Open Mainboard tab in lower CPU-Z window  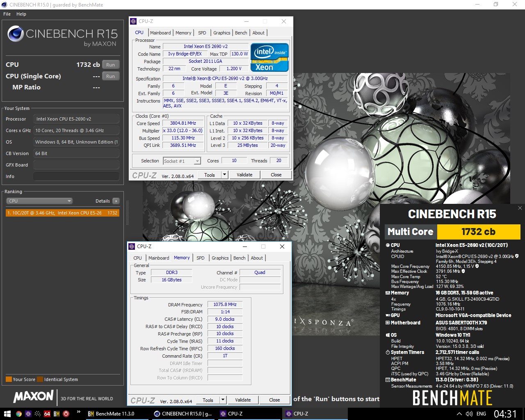159,258
